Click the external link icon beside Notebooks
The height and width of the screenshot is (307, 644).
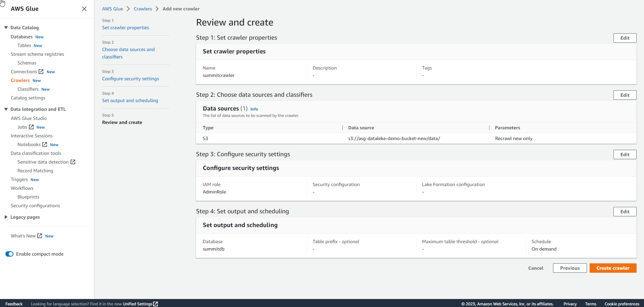click(x=45, y=144)
